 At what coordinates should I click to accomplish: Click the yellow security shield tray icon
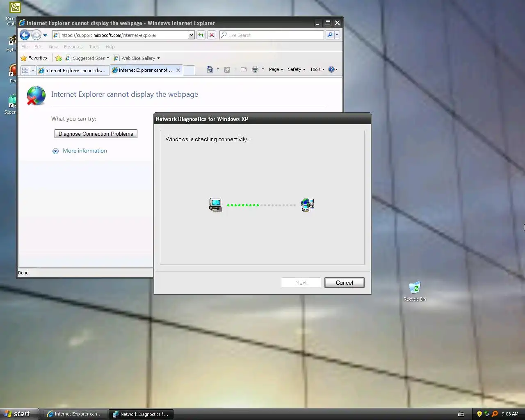click(x=479, y=414)
